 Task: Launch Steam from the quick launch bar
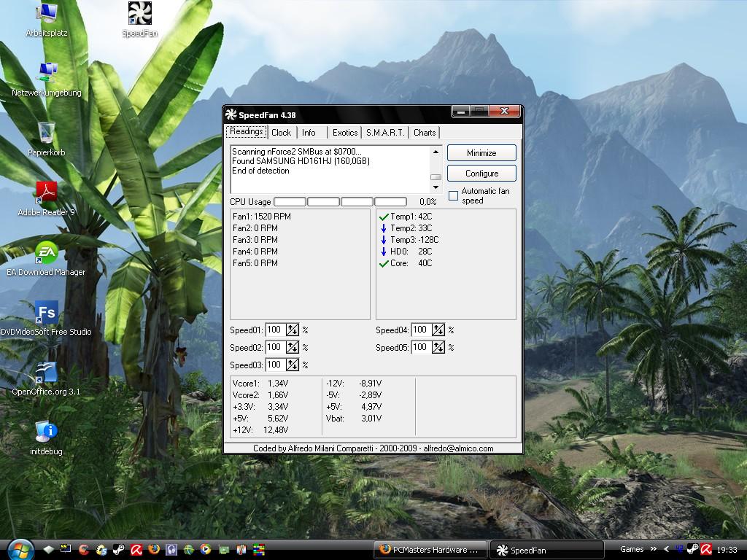[x=119, y=550]
